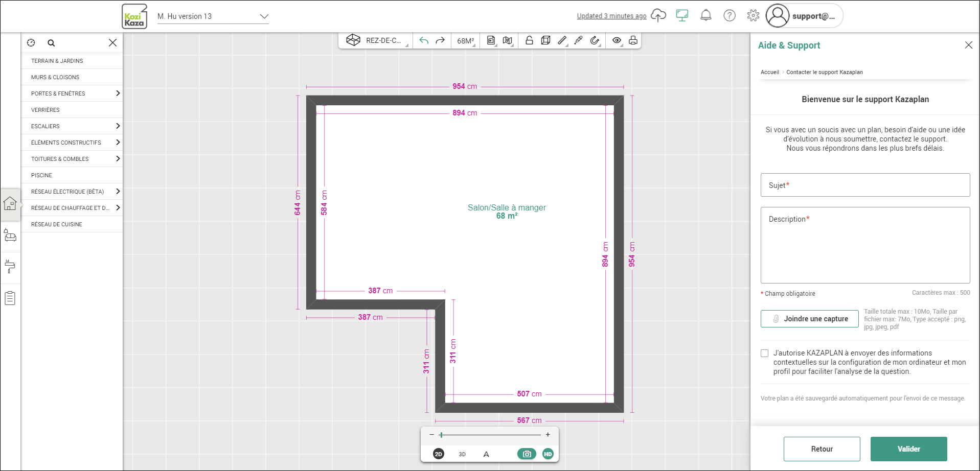Click the Valider button
980x471 pixels.
coord(908,449)
